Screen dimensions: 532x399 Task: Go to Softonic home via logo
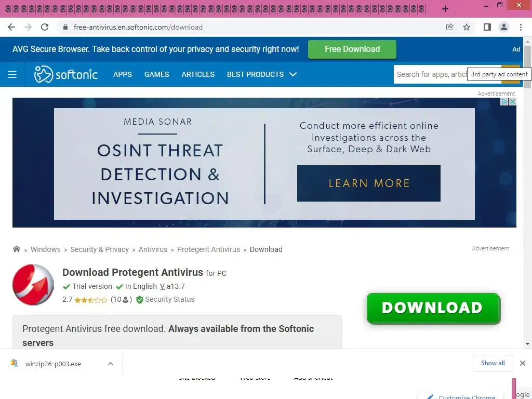click(66, 74)
